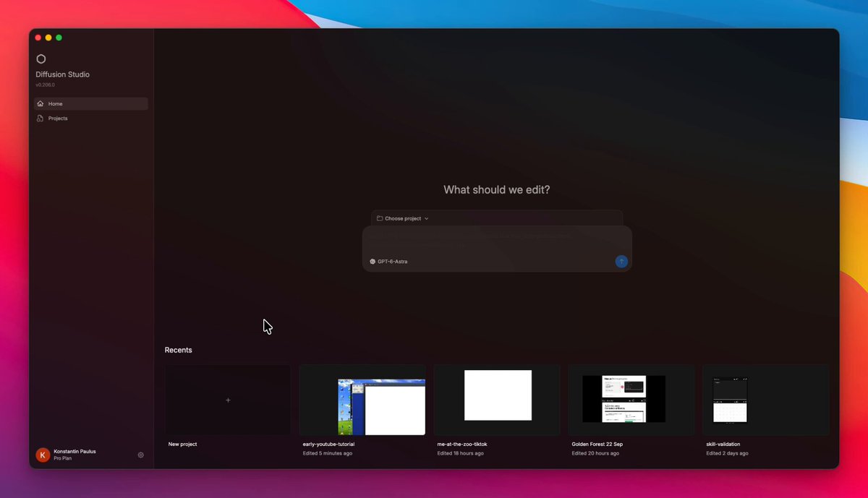
Task: Create a new project from the plus tile
Action: [228, 400]
